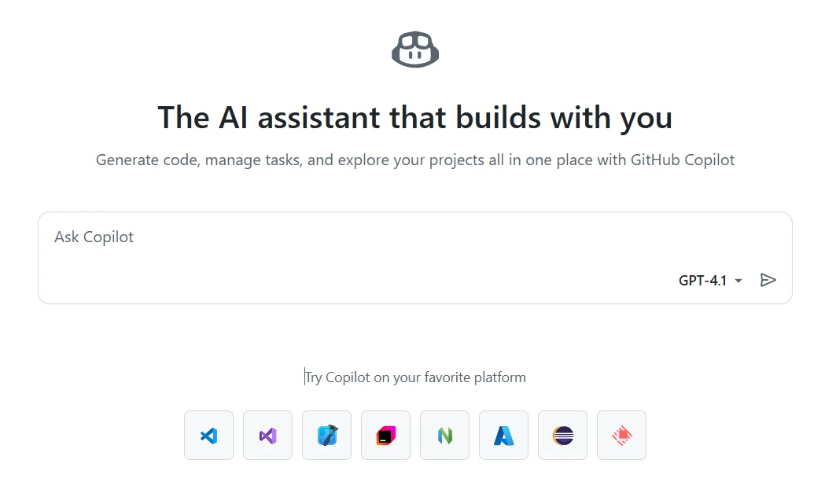Screen dimensions: 836x504
Task: Click the AI assistant headline text
Action: point(415,117)
